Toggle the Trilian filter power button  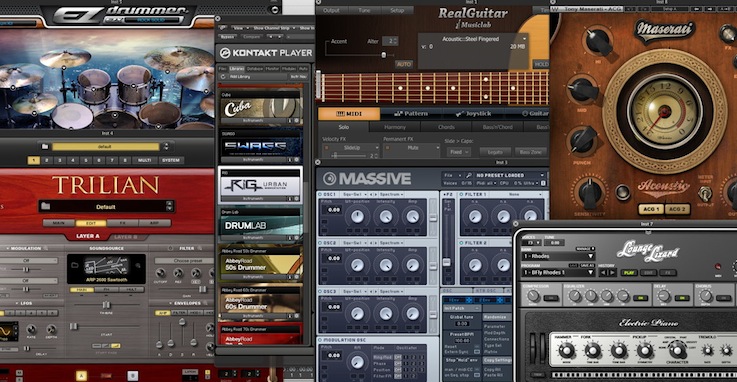point(170,248)
